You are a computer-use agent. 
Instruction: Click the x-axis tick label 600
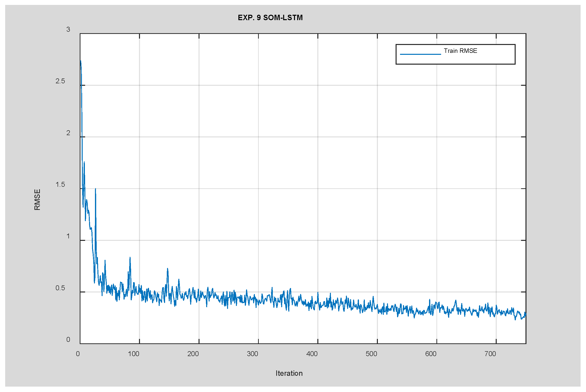(431, 354)
